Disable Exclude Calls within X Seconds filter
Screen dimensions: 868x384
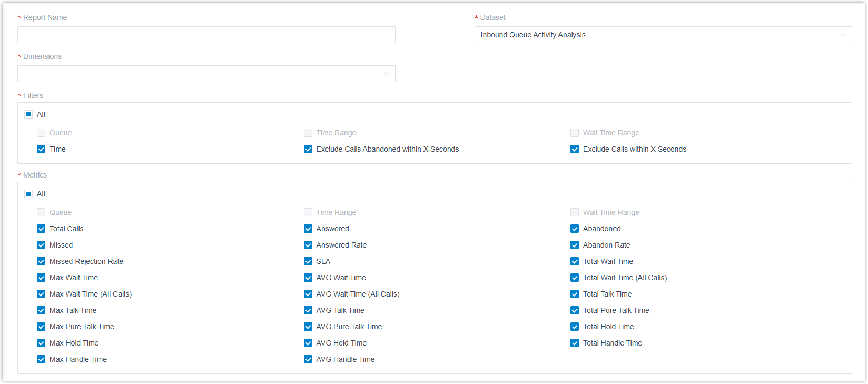tap(575, 149)
